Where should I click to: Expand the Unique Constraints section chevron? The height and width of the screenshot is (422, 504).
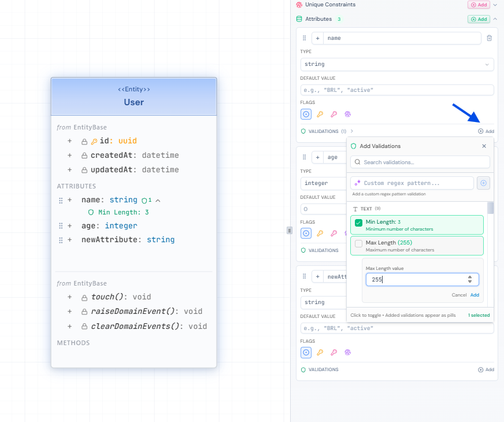click(x=495, y=5)
